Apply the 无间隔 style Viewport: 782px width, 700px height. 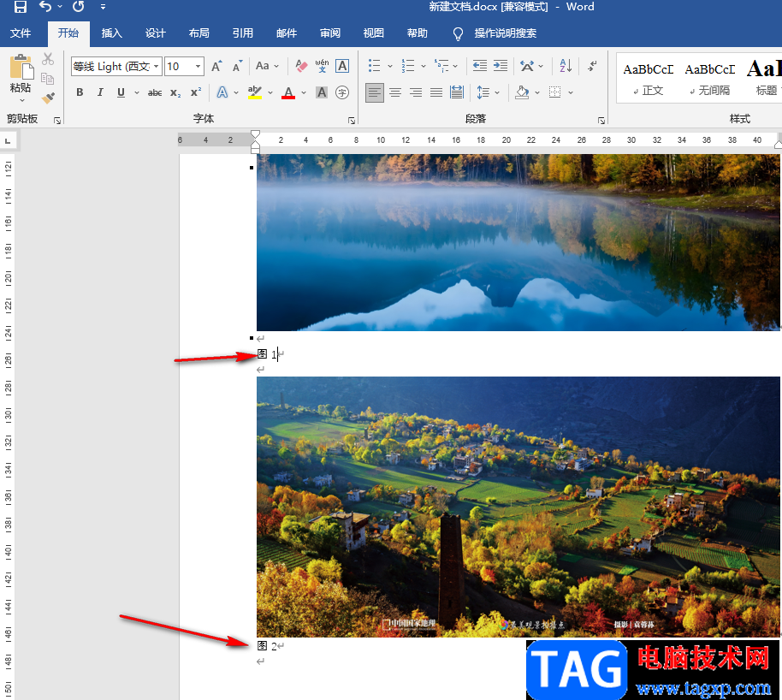click(709, 79)
